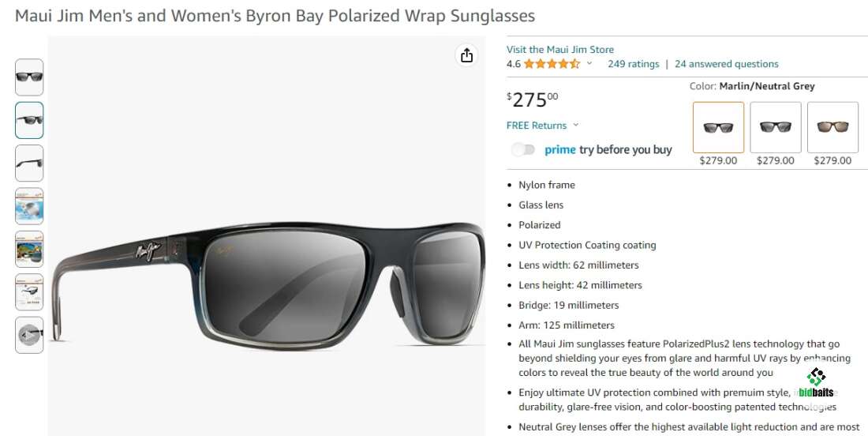Viewport: 868px width, 436px height.
Task: Click the bidbaits logo watermark
Action: point(816,383)
